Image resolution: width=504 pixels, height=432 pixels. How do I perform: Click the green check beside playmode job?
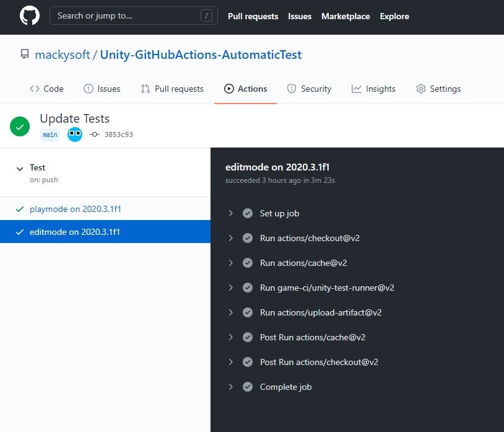20,209
